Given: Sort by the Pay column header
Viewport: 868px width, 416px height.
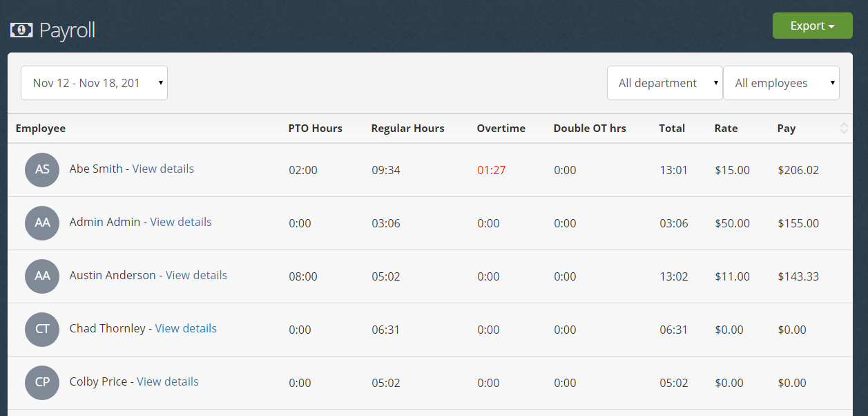Looking at the screenshot, I should click(x=787, y=129).
